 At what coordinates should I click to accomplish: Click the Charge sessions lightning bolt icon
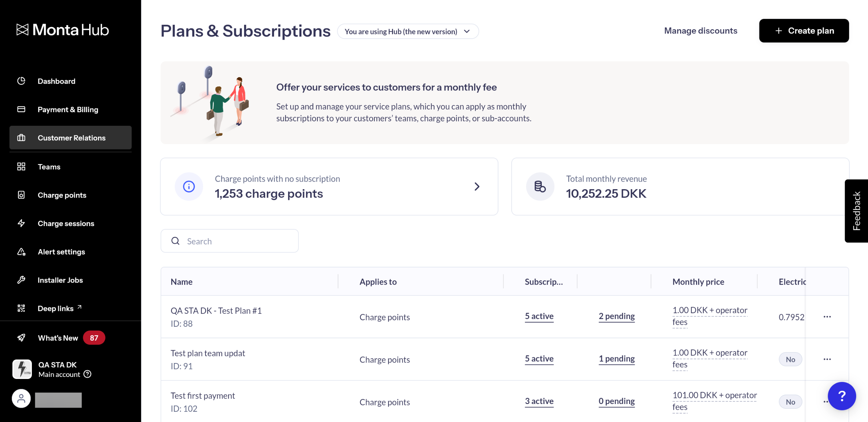point(21,223)
